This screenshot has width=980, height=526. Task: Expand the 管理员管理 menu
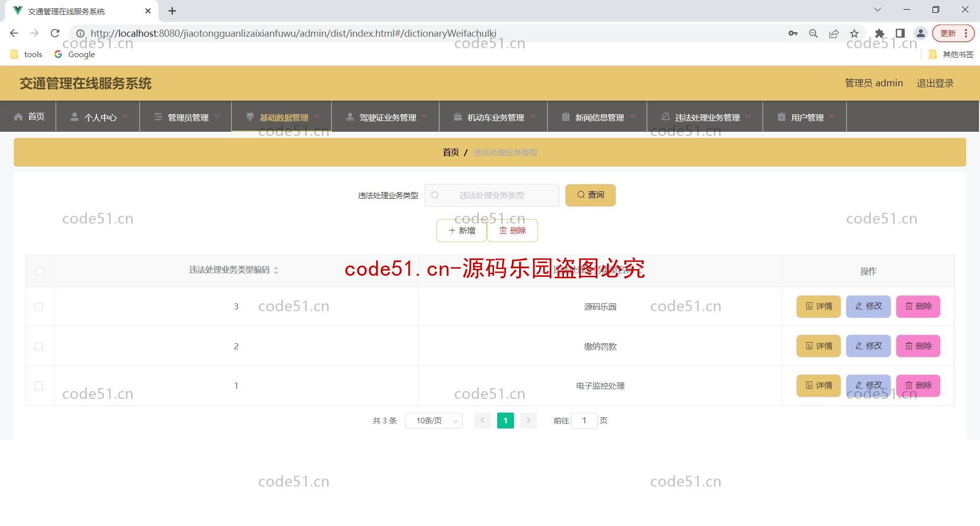pos(186,117)
